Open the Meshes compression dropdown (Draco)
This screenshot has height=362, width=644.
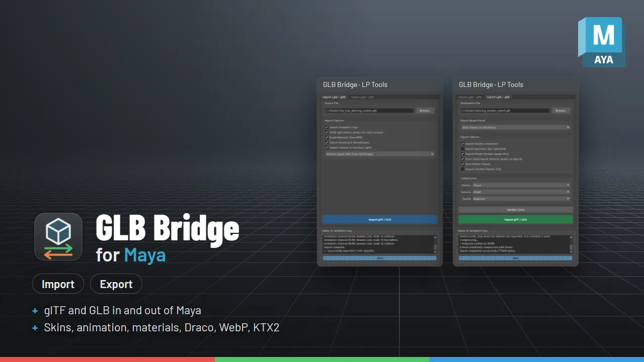(x=521, y=185)
